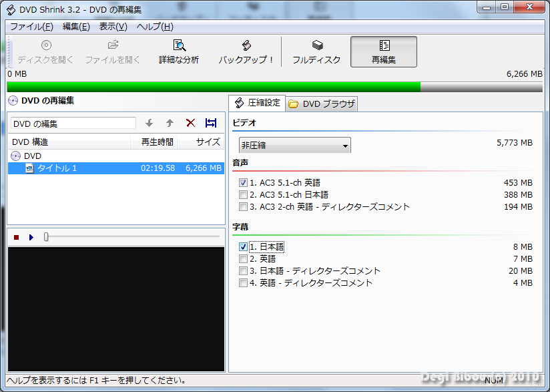Click the 194 MB audio size value
Viewport: 550px width, 392px height.
pos(518,207)
